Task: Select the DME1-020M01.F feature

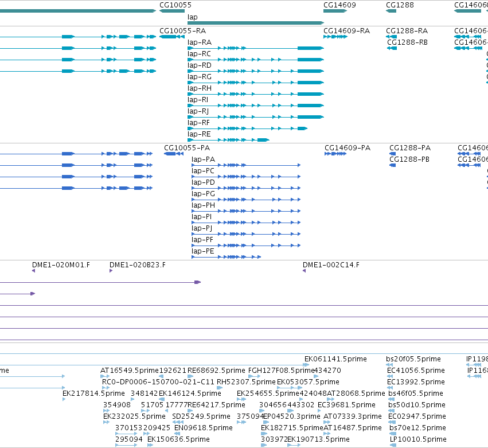Action: click(x=34, y=271)
